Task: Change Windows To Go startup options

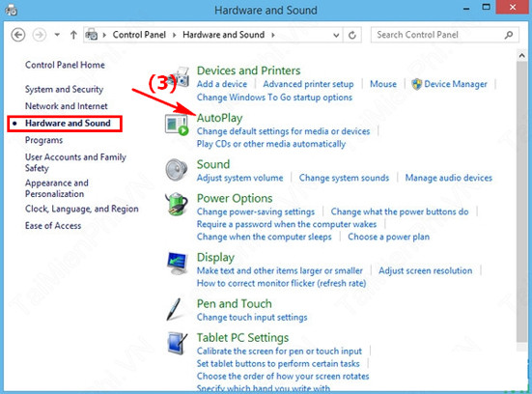Action: [274, 98]
